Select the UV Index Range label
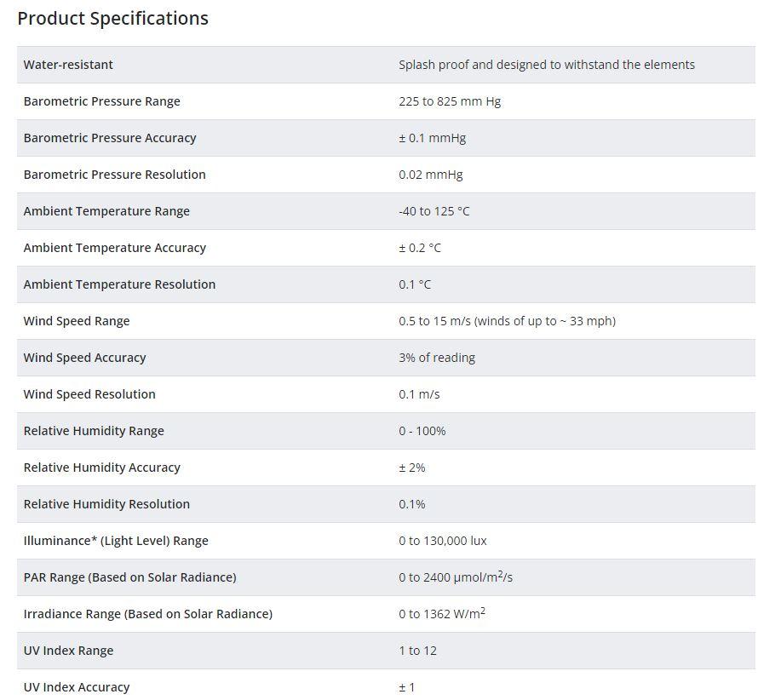The image size is (758, 700). tap(68, 651)
